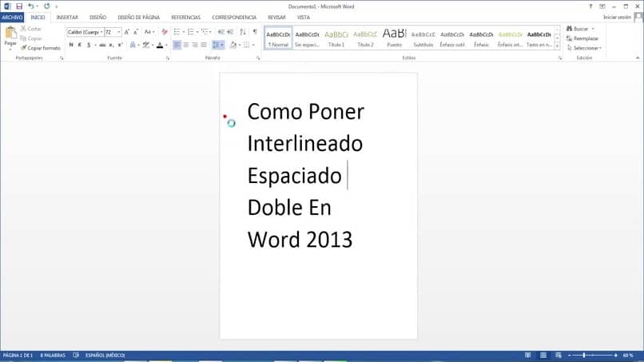Open the DISEÑO DE PÁGINA tab
Screen dimensions: 644x362
[138, 17]
